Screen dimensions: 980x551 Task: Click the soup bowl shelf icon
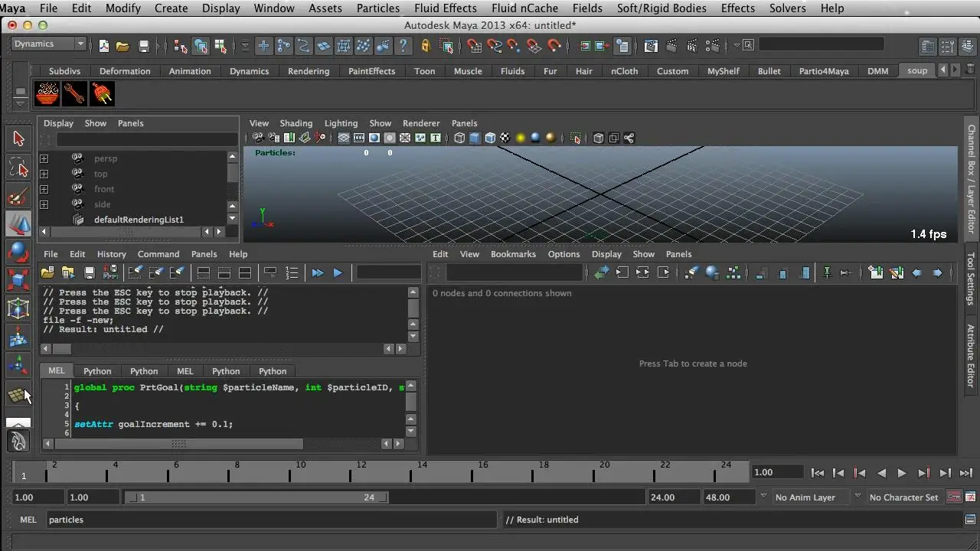tap(47, 94)
